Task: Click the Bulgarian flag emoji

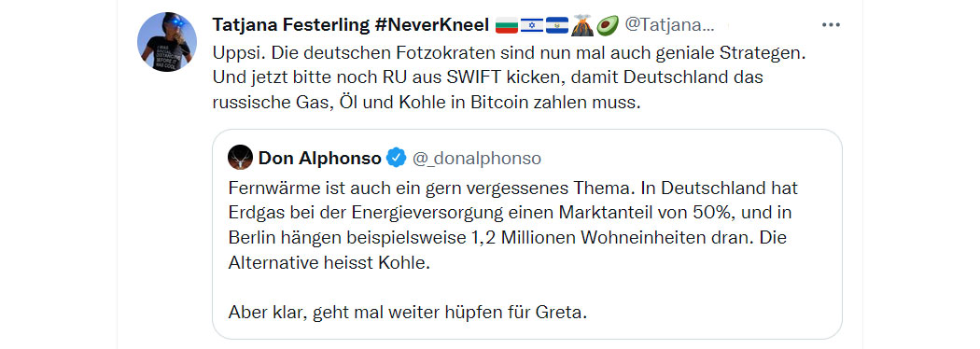Action: 507,25
